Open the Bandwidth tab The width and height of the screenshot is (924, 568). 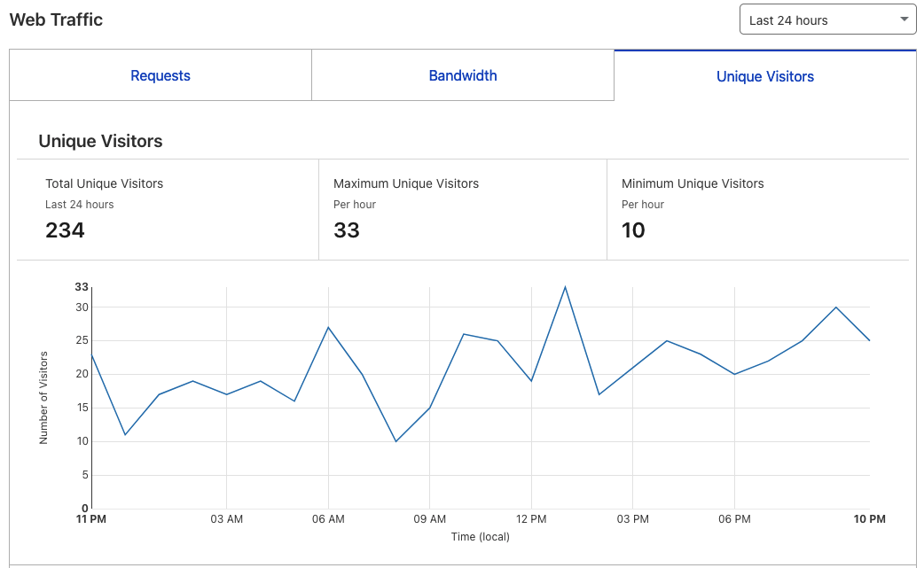pyautogui.click(x=463, y=76)
